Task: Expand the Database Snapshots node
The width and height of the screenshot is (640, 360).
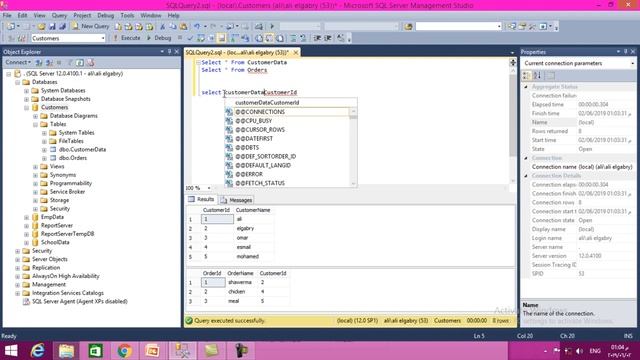Action: coord(27,99)
